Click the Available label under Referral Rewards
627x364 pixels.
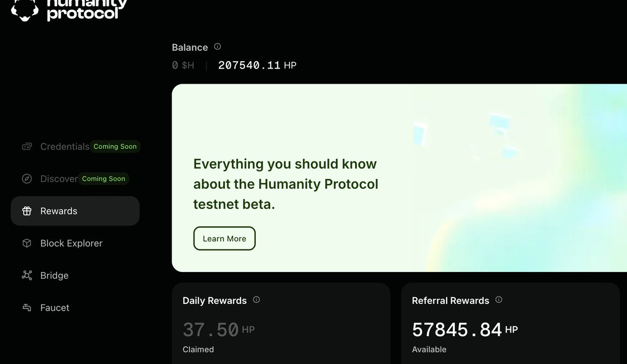(429, 349)
